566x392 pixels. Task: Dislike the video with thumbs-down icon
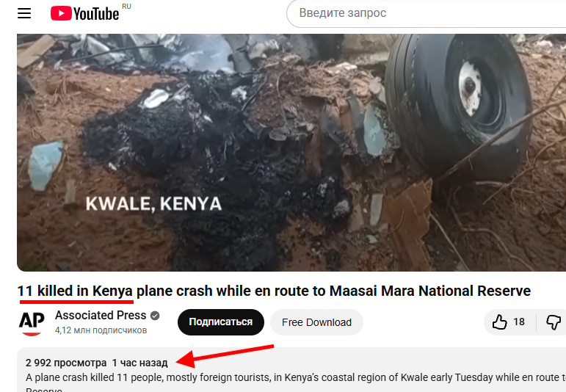[x=553, y=322]
